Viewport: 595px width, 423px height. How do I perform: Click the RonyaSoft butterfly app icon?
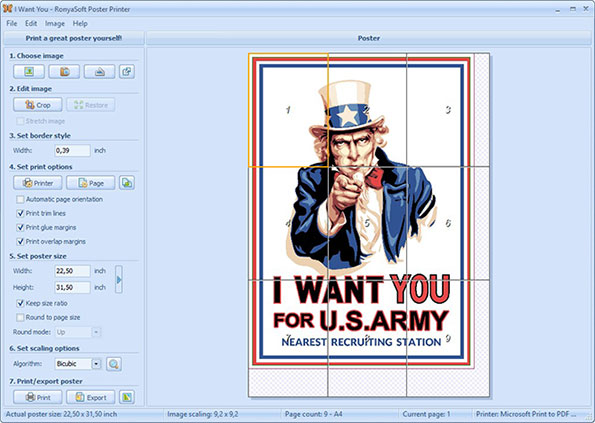click(x=8, y=8)
